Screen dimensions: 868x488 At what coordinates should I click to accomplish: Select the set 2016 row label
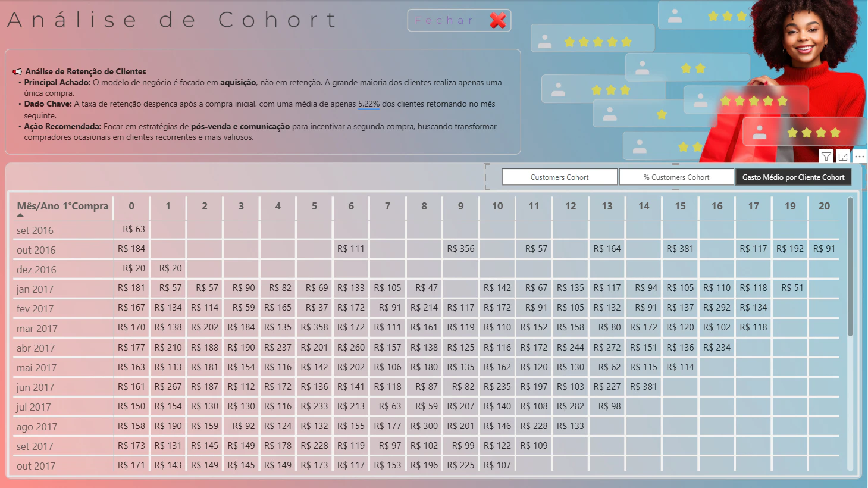click(35, 230)
